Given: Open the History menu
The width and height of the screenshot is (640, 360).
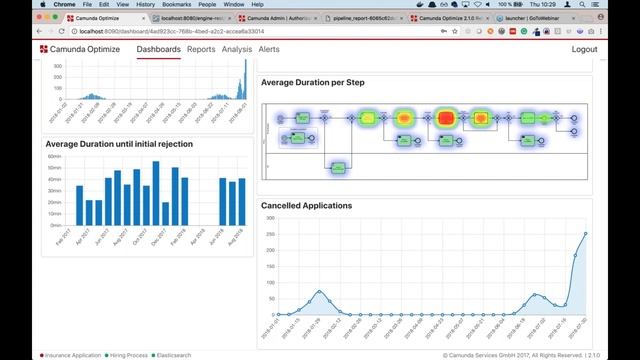Looking at the screenshot, I should pyautogui.click(x=145, y=4).
